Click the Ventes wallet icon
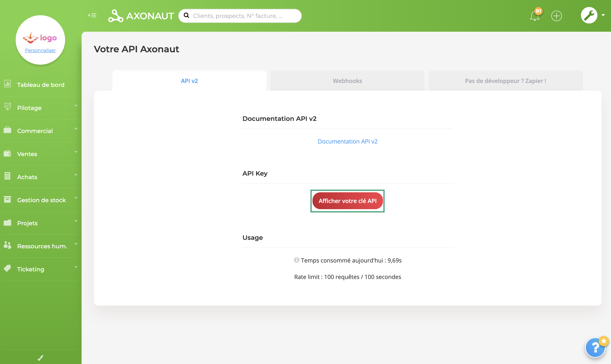This screenshot has width=611, height=364. pyautogui.click(x=8, y=153)
